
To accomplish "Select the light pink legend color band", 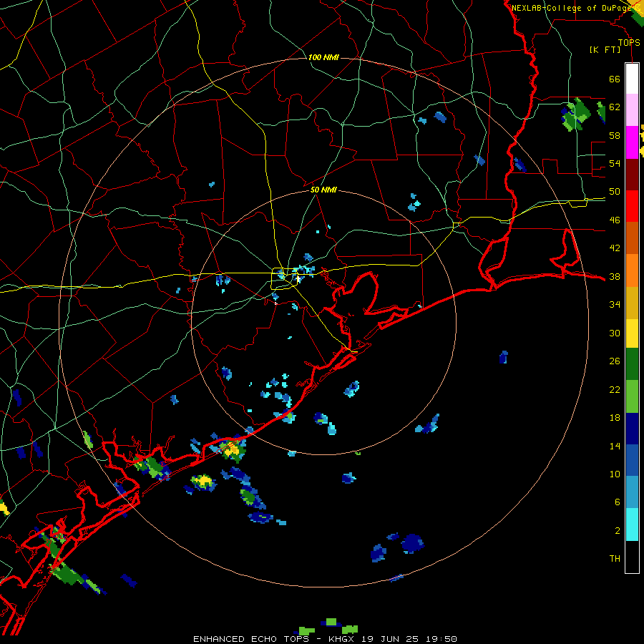I will 632,110.
